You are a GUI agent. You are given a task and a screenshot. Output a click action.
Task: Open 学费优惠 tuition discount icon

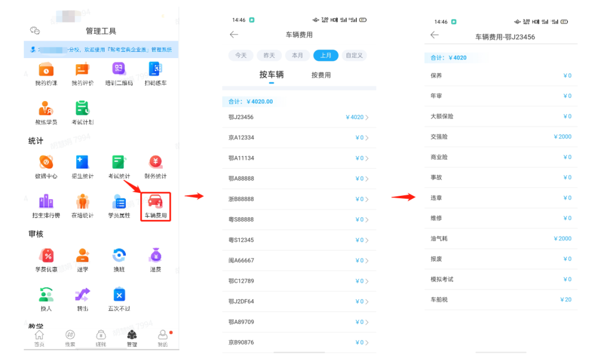(46, 256)
